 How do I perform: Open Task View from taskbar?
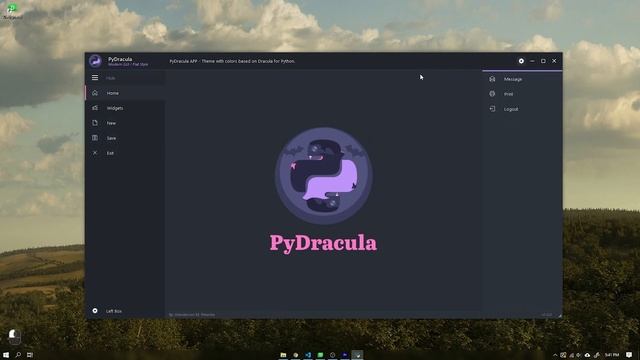pyautogui.click(x=29, y=355)
